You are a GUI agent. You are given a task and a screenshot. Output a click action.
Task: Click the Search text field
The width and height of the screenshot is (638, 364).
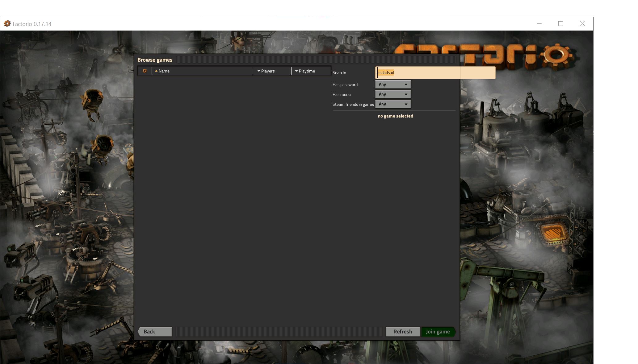435,72
